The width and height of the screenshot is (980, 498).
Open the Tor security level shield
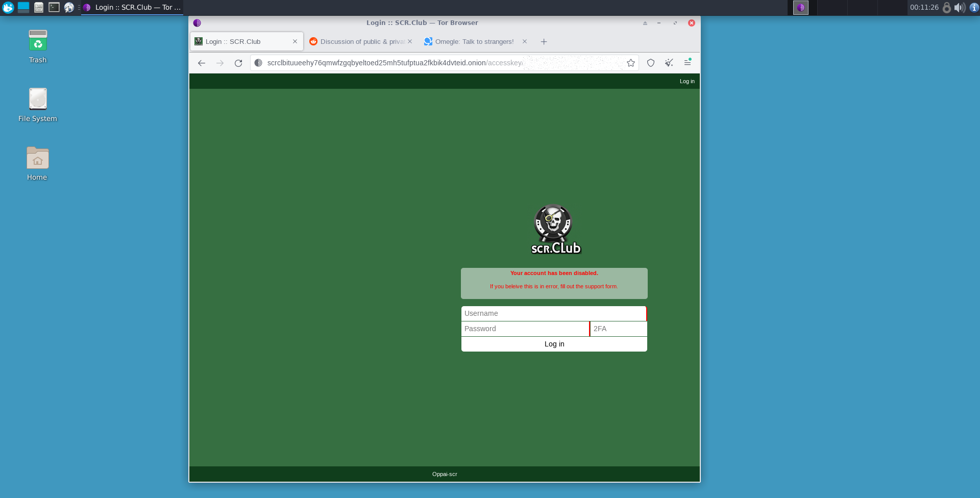pyautogui.click(x=651, y=63)
